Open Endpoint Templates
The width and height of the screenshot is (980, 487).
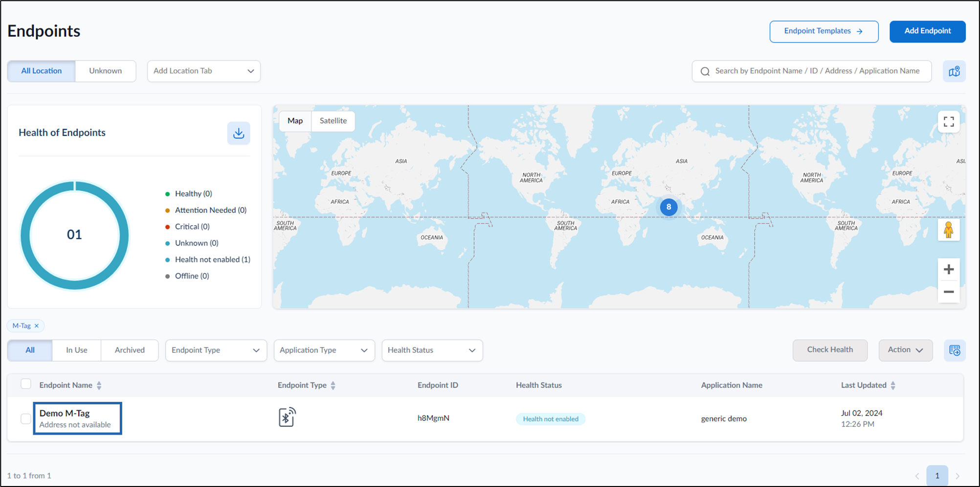click(x=824, y=31)
